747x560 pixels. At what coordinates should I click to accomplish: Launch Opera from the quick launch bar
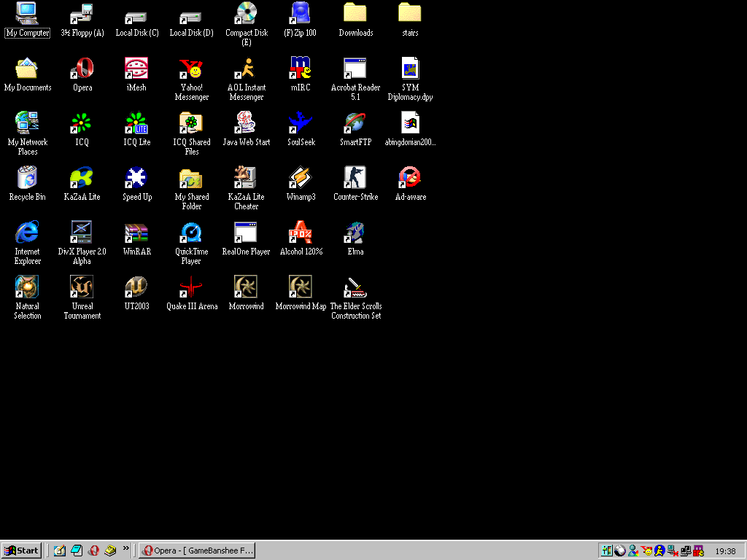(93, 551)
